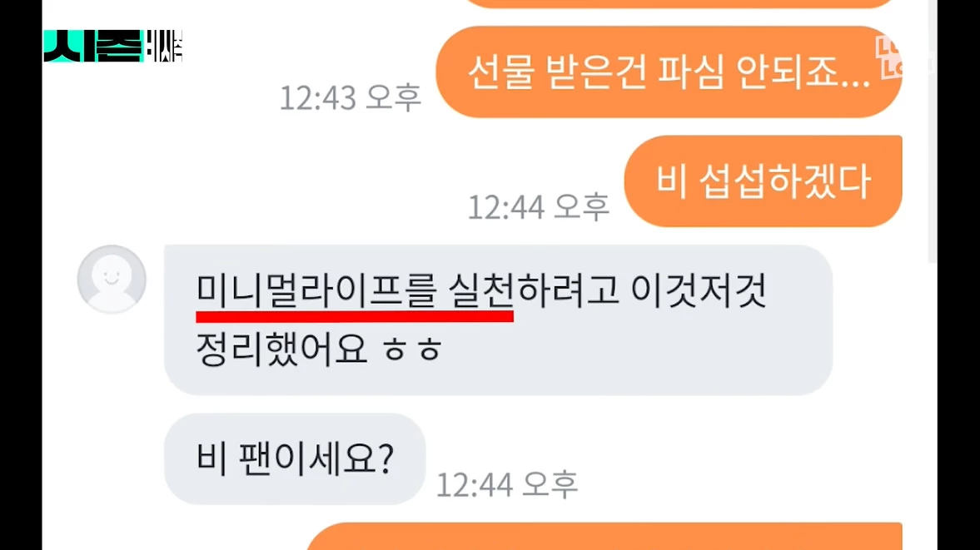Click the word '섭섭하겠다' in the orange bubble

[785, 181]
